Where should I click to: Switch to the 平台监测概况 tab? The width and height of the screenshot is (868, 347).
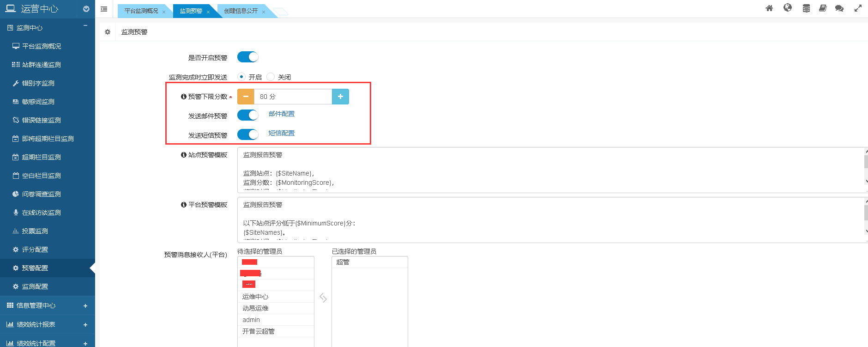coord(141,11)
